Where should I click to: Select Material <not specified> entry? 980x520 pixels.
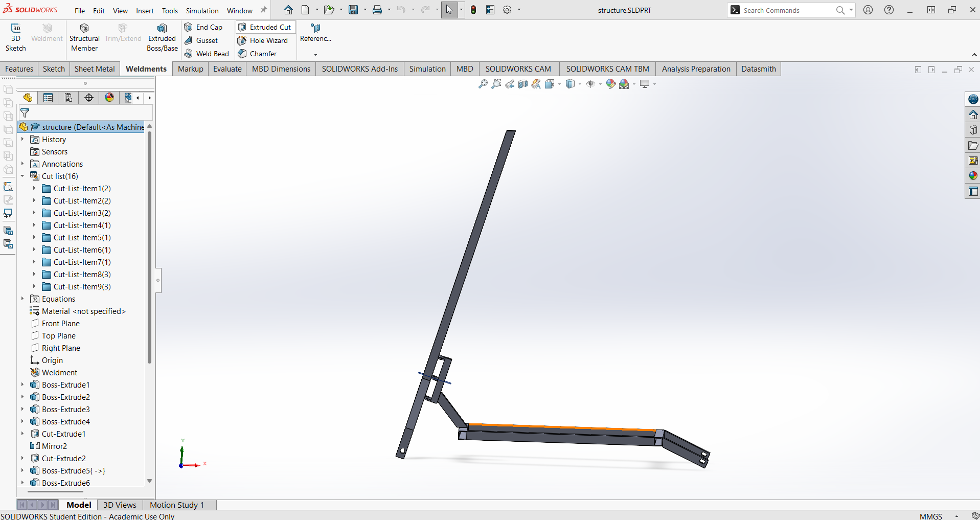pyautogui.click(x=83, y=311)
